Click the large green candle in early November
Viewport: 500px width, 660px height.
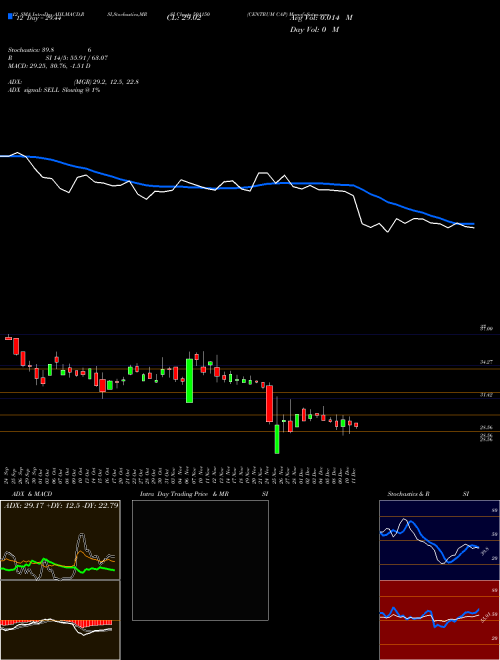click(190, 381)
